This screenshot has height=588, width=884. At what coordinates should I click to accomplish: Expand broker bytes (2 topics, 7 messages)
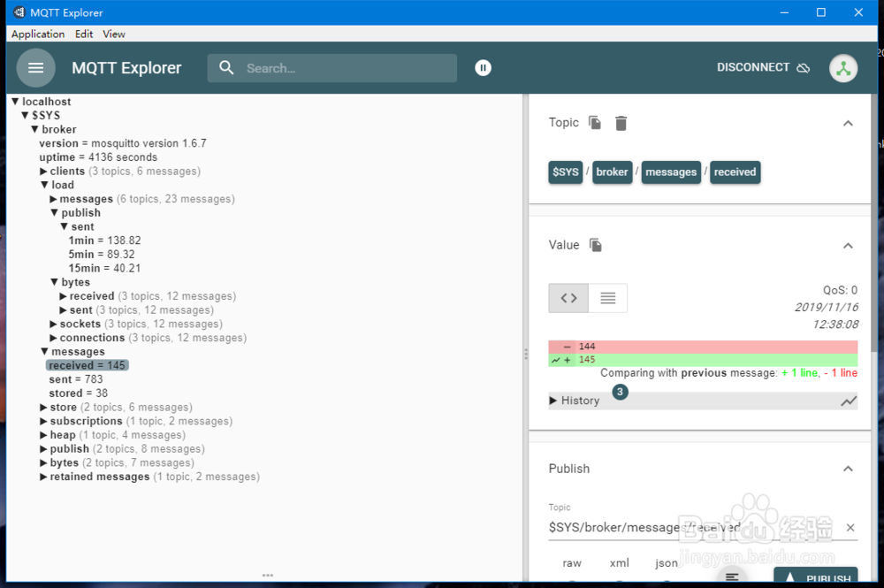click(x=43, y=462)
